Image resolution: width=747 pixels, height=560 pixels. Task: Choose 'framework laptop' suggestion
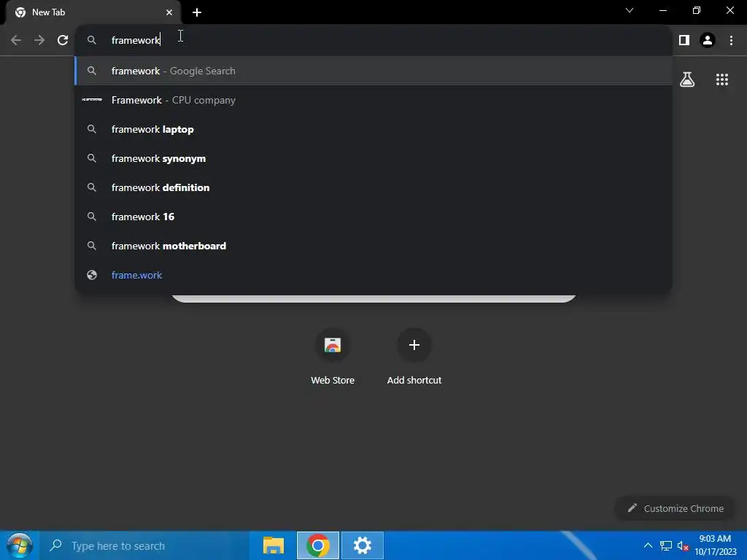[x=373, y=129]
